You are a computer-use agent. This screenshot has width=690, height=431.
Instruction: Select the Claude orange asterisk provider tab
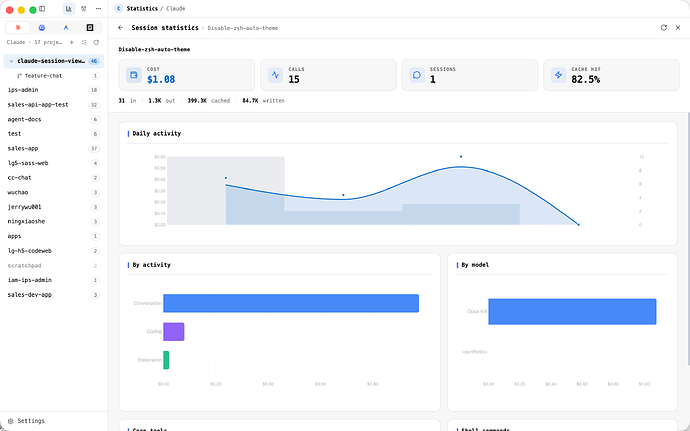[x=18, y=28]
